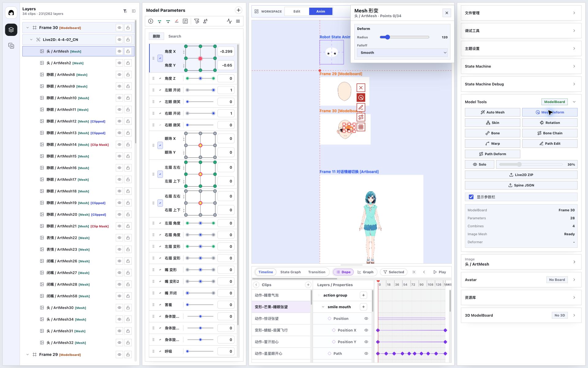This screenshot has width=588, height=368.
Task: Open the hamburger menu in Model Parameters
Action: click(x=238, y=21)
